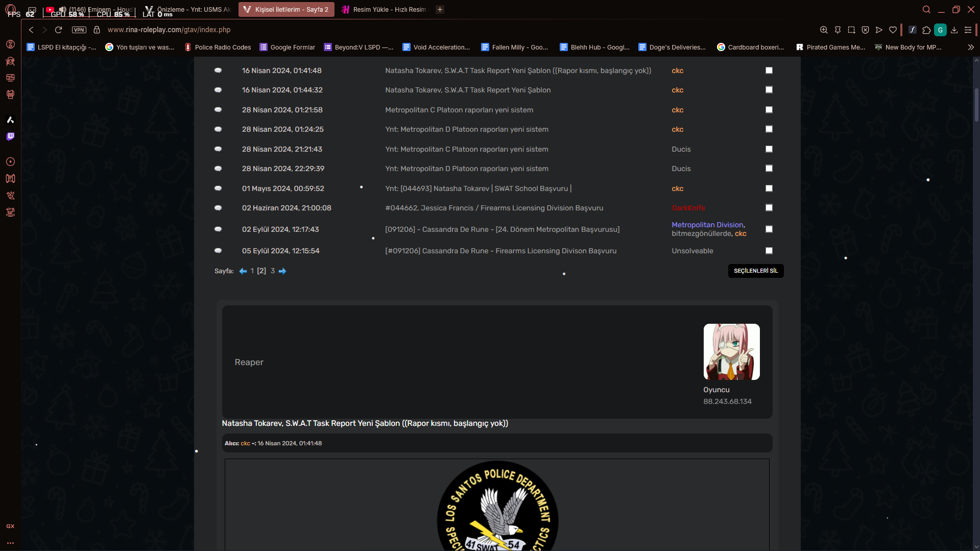Open the ad blocker shield icon

865,30
